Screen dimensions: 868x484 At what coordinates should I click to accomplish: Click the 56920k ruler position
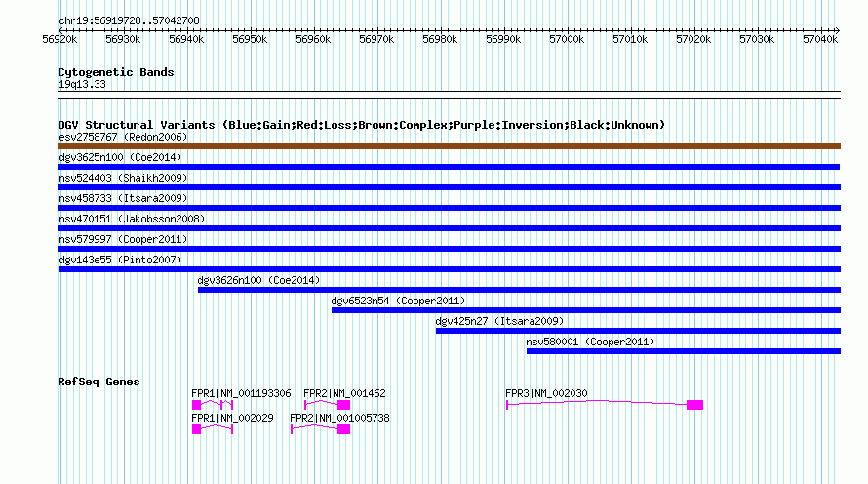[59, 39]
